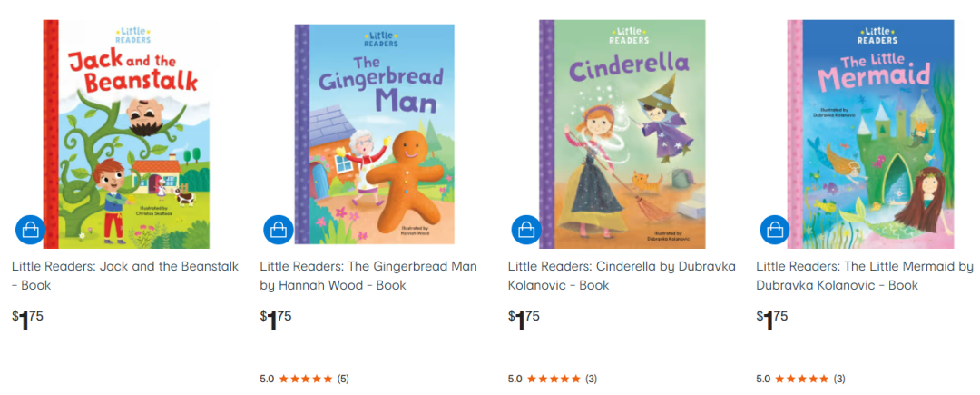The width and height of the screenshot is (980, 395).
Task: Add The Gingerbread Man to bag
Action: pyautogui.click(x=279, y=230)
